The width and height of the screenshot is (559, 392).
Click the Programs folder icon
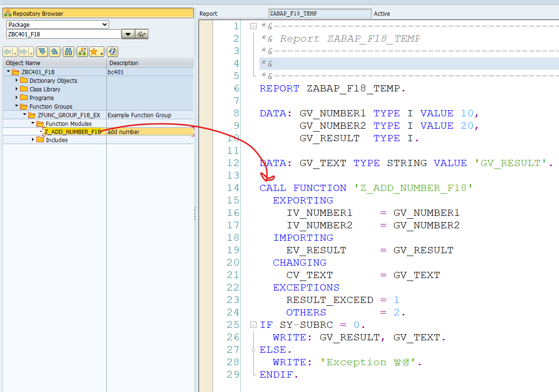(24, 97)
